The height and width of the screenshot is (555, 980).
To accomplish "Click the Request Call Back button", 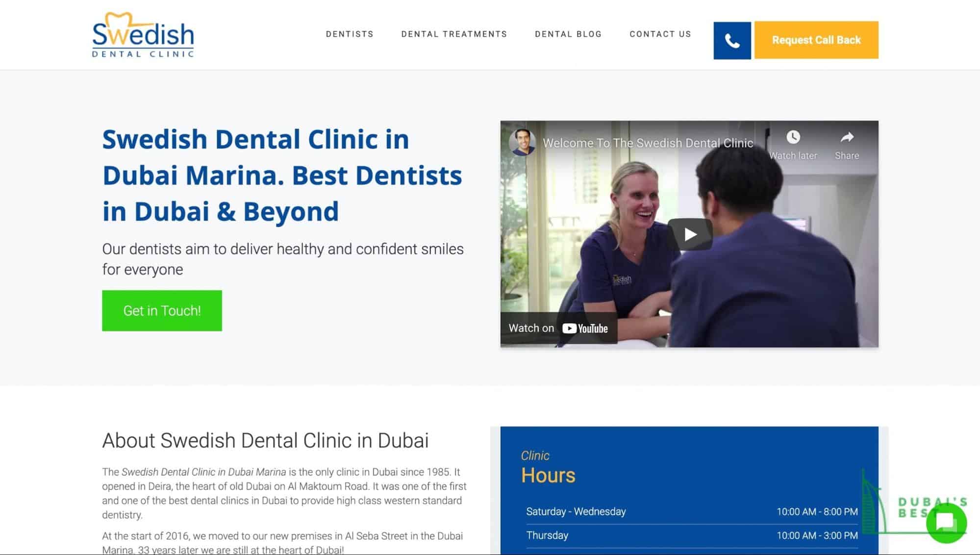I will (x=816, y=40).
